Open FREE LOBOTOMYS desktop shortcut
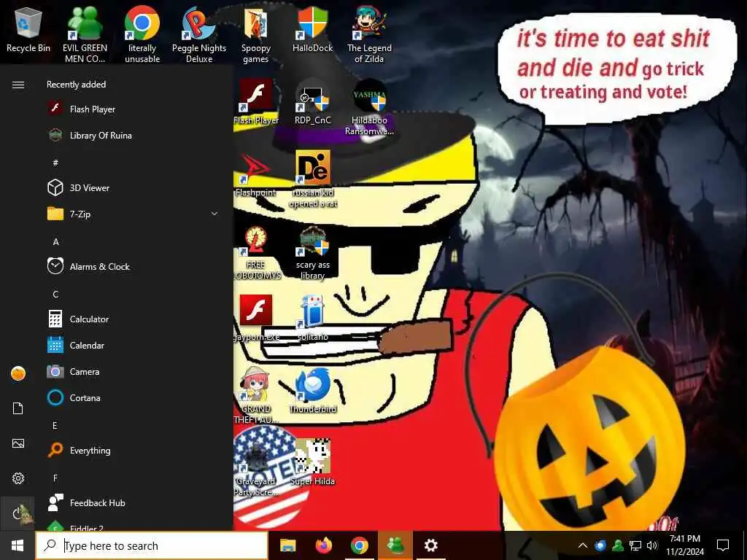 click(x=256, y=252)
